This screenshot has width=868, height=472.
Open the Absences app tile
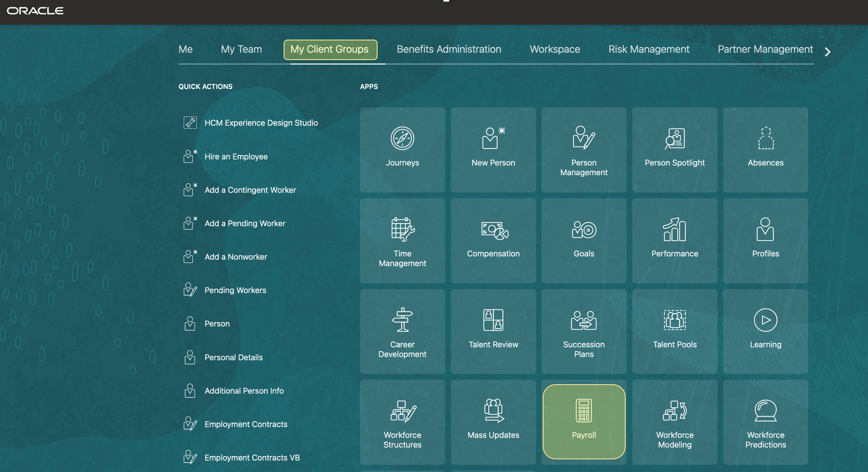[765, 149]
